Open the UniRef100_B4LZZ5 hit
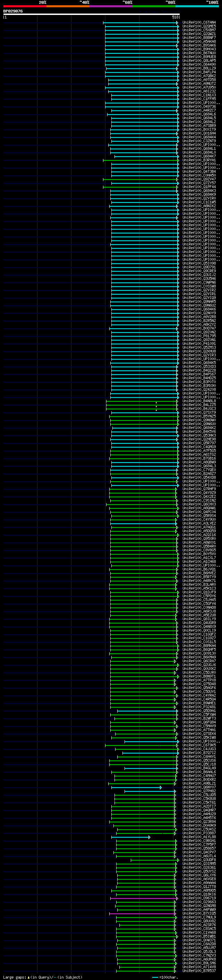Viewport: 222px width, 980px height. (x=199, y=405)
